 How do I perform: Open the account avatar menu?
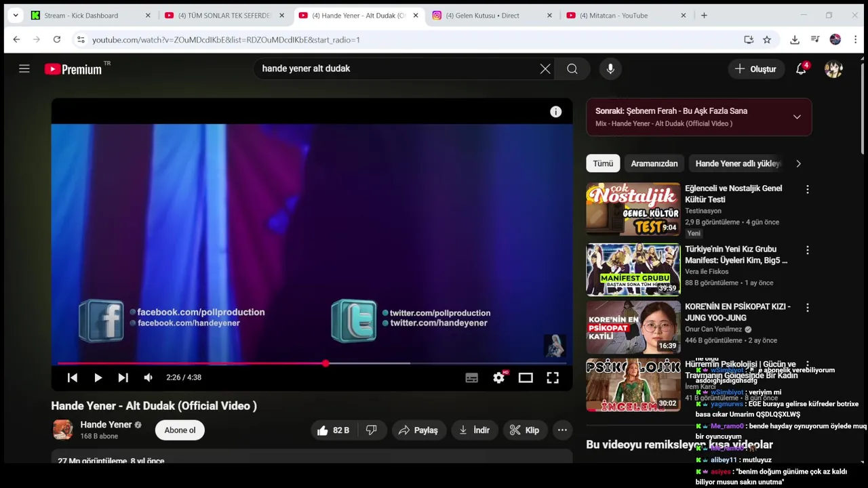[x=833, y=68]
